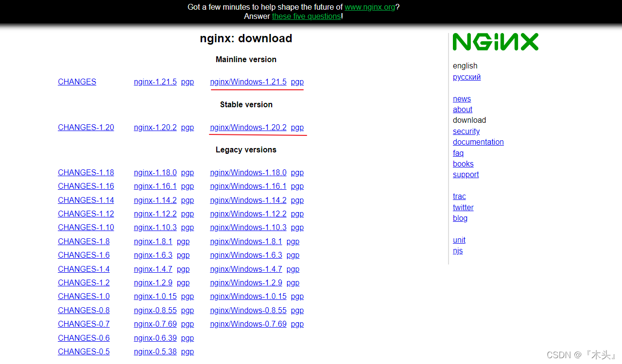
Task: Open the trac link
Action: pos(459,196)
